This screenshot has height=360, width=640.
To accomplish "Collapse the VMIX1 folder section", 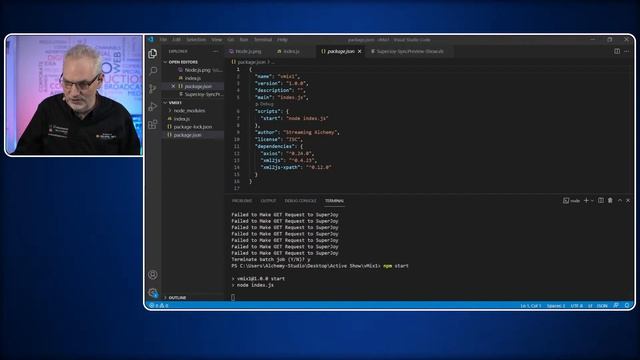I will 175,103.
